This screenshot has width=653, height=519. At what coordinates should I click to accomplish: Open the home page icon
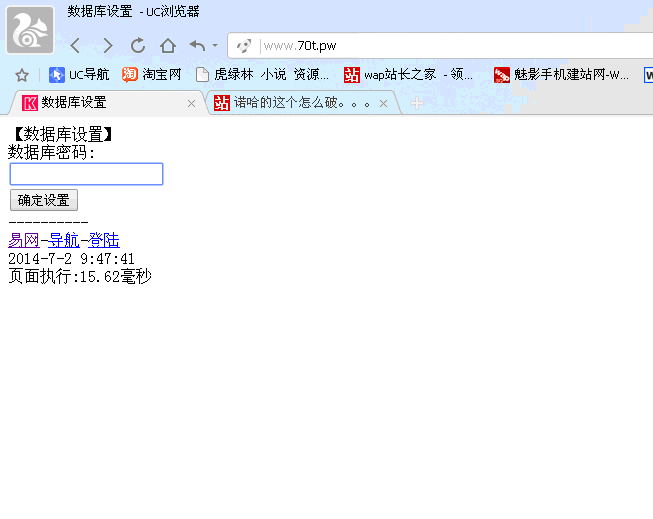click(168, 45)
